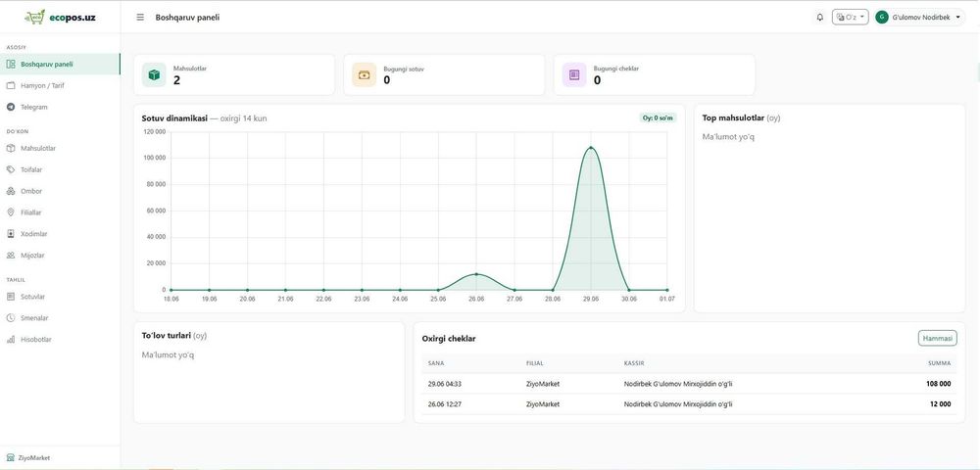Click the Oxirgi cheklar heading

click(449, 338)
